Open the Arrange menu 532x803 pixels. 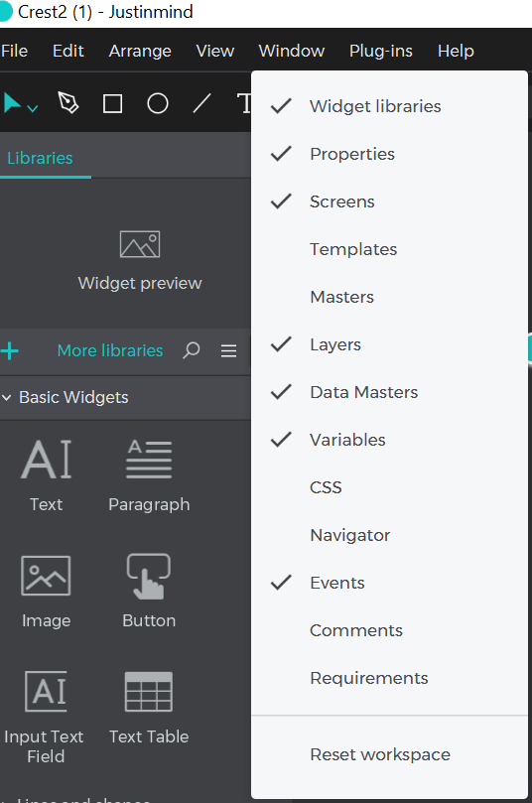tap(140, 51)
